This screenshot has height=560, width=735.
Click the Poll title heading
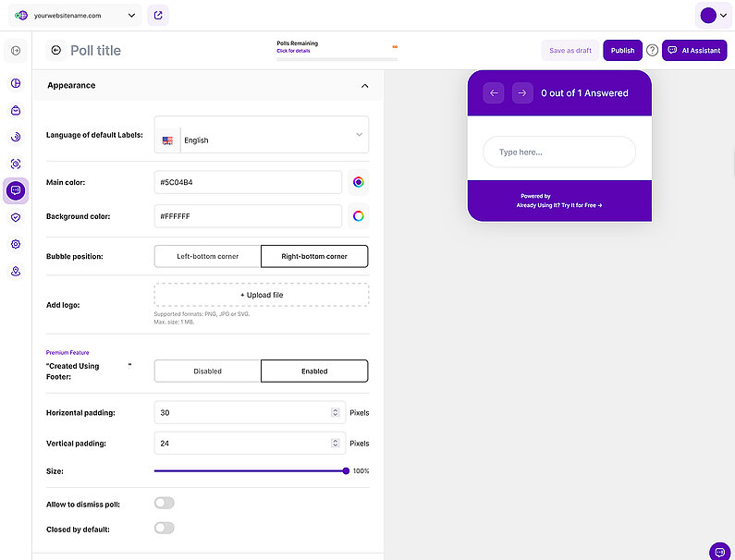[95, 50]
